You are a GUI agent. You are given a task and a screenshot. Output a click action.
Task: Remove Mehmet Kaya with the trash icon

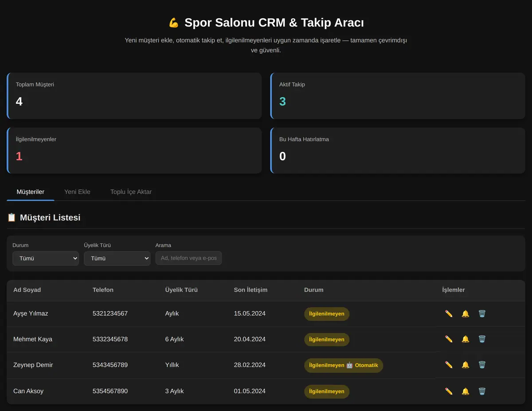(x=482, y=339)
